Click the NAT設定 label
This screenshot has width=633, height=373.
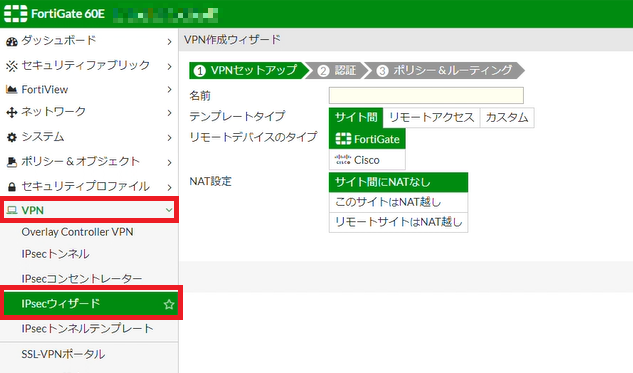coord(210,181)
